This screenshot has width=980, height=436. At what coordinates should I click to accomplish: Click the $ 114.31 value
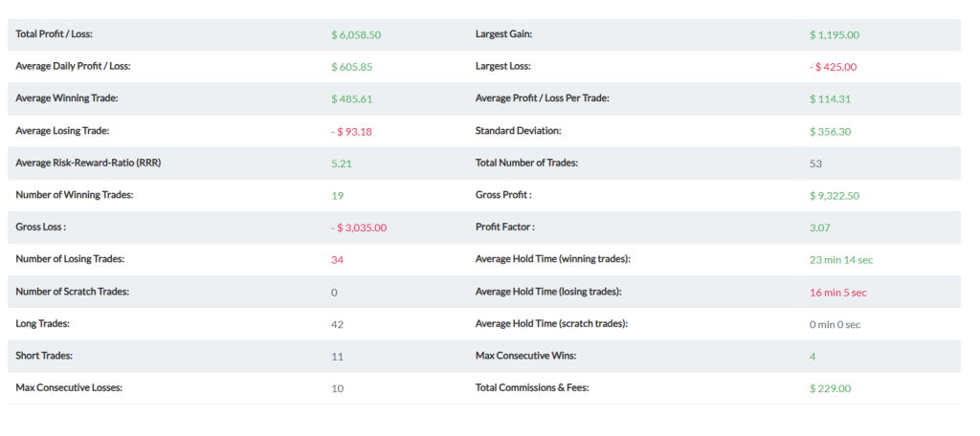click(x=830, y=98)
